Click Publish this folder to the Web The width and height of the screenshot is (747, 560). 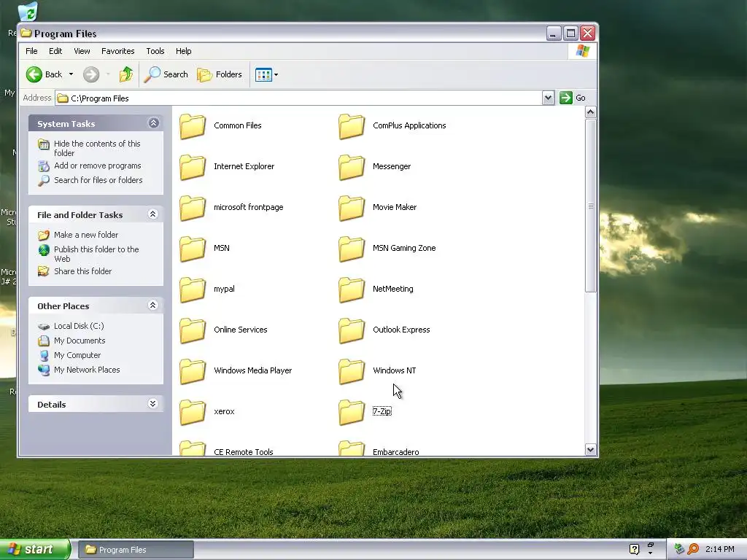97,254
